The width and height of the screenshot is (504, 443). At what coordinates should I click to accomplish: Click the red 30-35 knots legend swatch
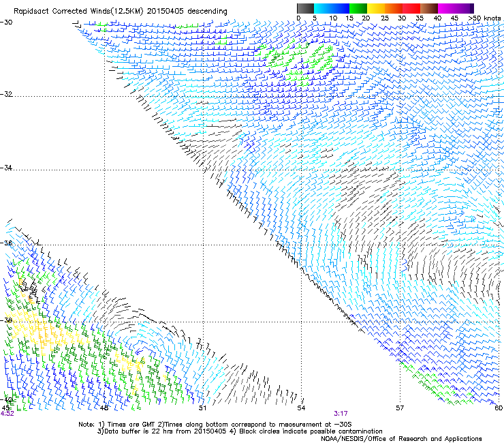411,8
